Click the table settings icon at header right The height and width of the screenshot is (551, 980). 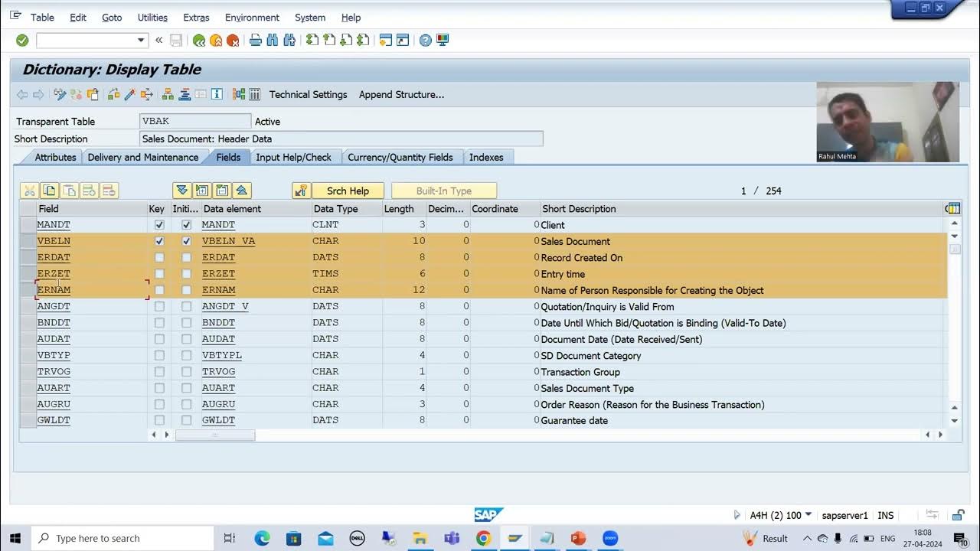click(953, 208)
